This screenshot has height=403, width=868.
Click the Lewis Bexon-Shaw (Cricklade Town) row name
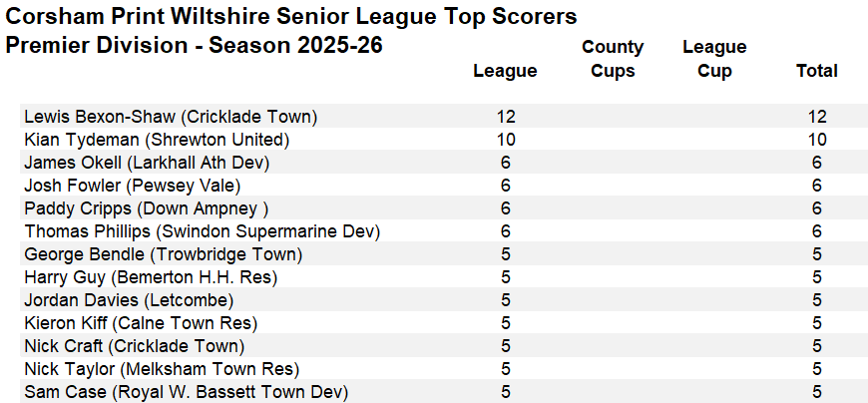(171, 117)
